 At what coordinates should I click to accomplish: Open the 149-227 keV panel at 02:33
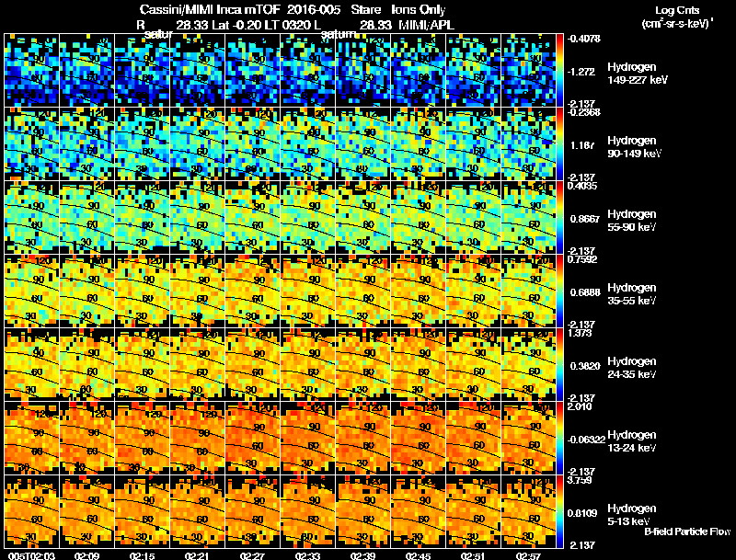(308, 71)
